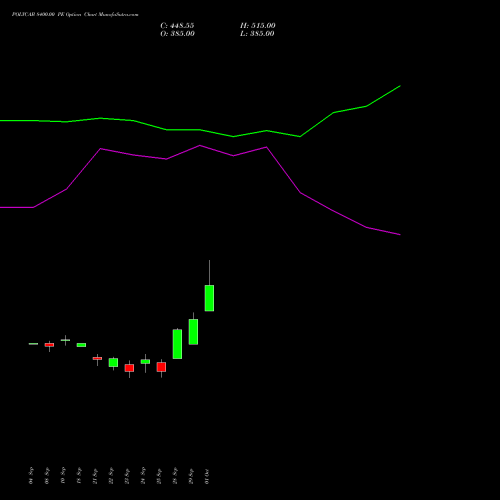
Task: Click the green indicator line
Action: (200, 130)
